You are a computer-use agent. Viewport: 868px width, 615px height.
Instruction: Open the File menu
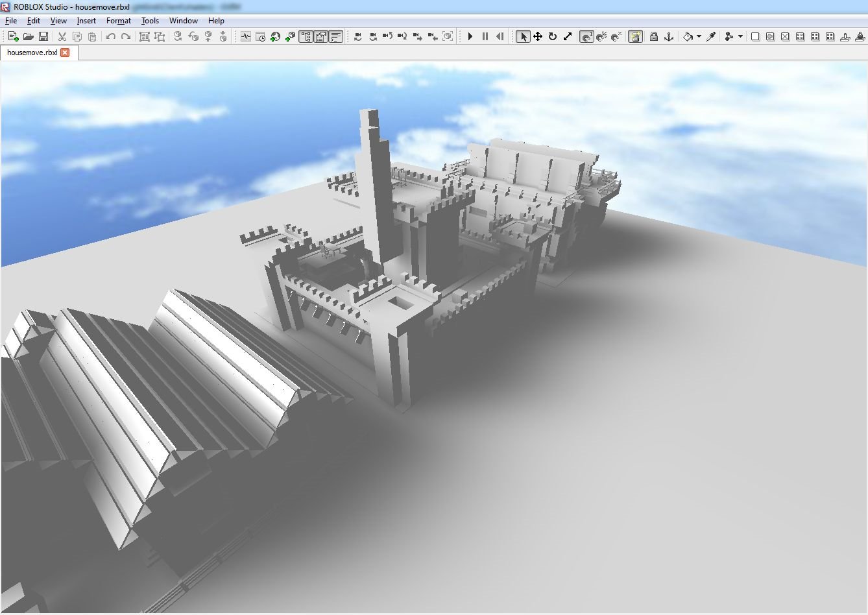point(11,21)
